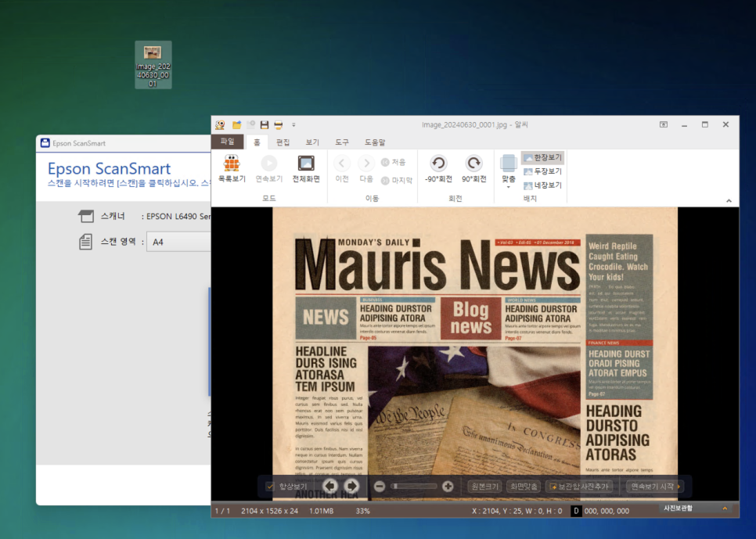Image resolution: width=756 pixels, height=539 pixels.
Task: Open the 맞춤 fit dropdown
Action: [508, 171]
